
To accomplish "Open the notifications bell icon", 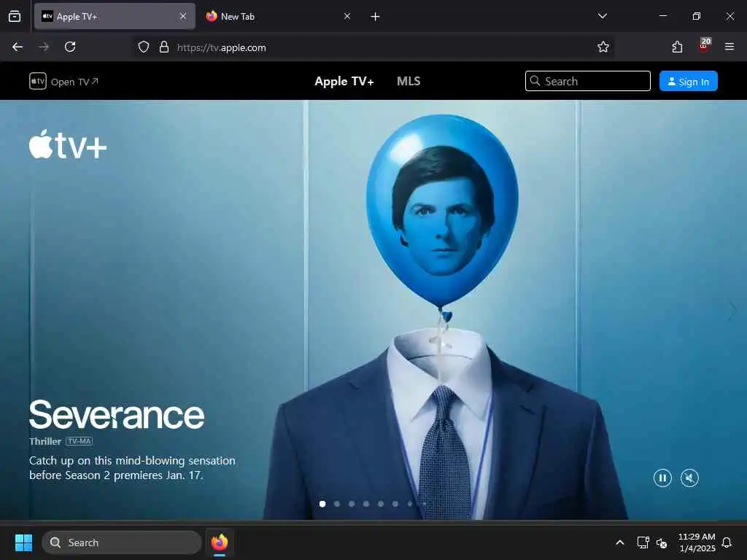I will click(x=727, y=542).
